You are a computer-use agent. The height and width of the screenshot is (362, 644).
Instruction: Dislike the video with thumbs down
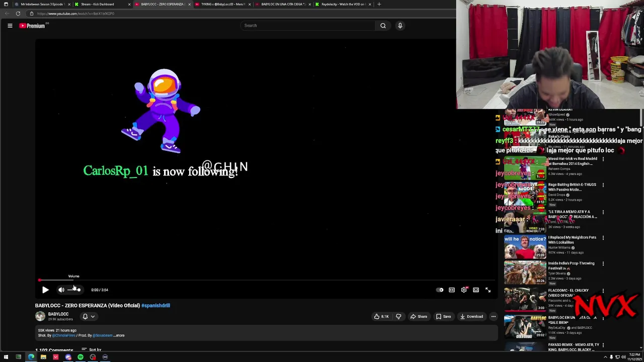398,316
